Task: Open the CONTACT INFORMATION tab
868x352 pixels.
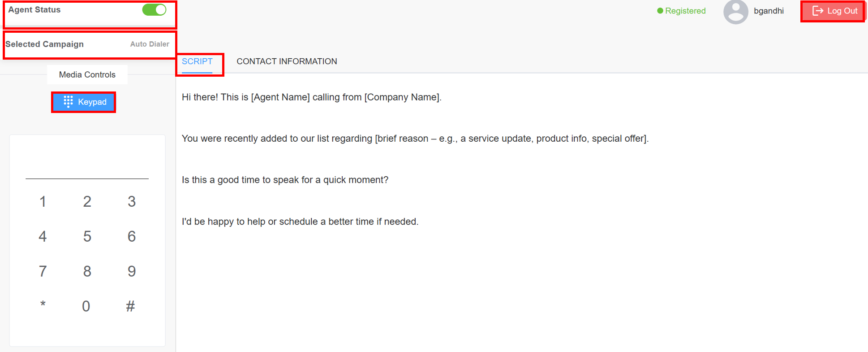Action: [287, 61]
